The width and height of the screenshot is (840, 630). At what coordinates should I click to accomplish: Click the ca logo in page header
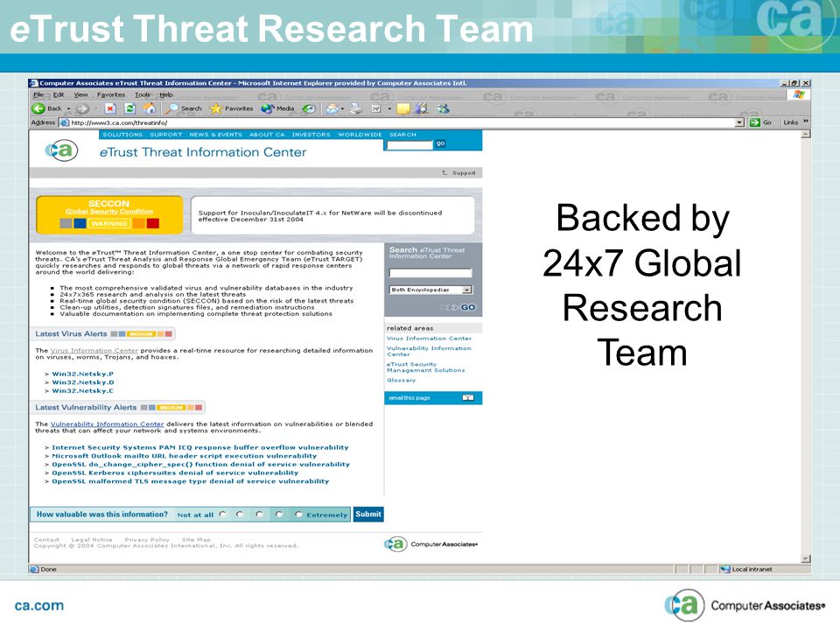pos(61,150)
